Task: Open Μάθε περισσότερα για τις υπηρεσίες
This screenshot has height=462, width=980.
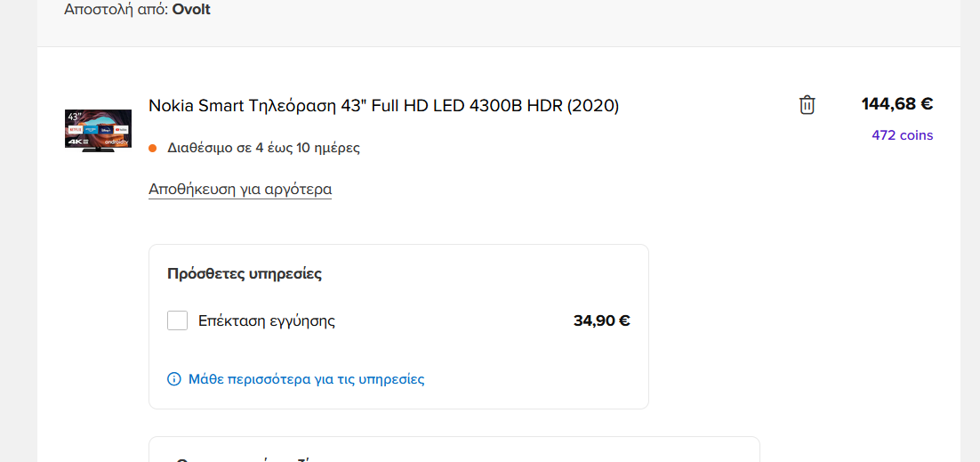Action: [x=306, y=379]
